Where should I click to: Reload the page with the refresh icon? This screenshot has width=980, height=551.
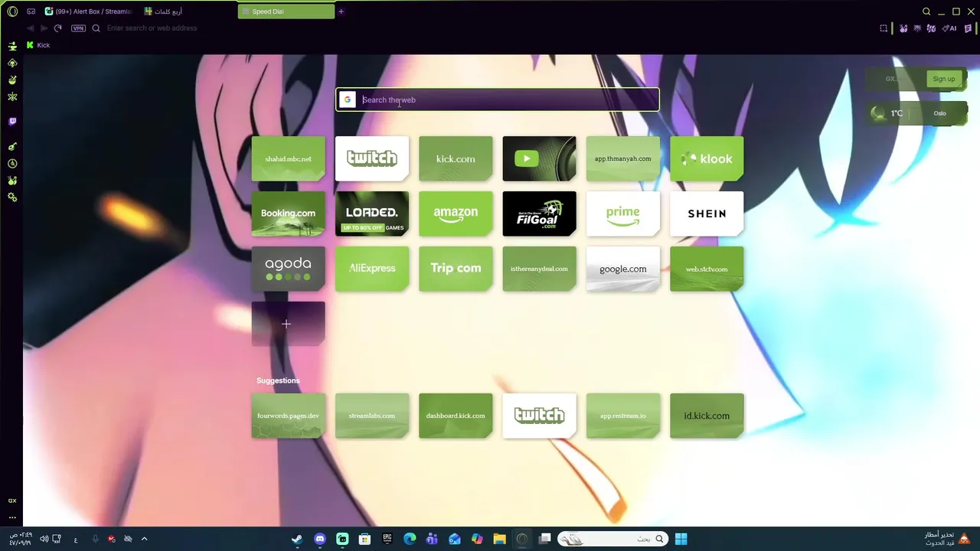[57, 28]
